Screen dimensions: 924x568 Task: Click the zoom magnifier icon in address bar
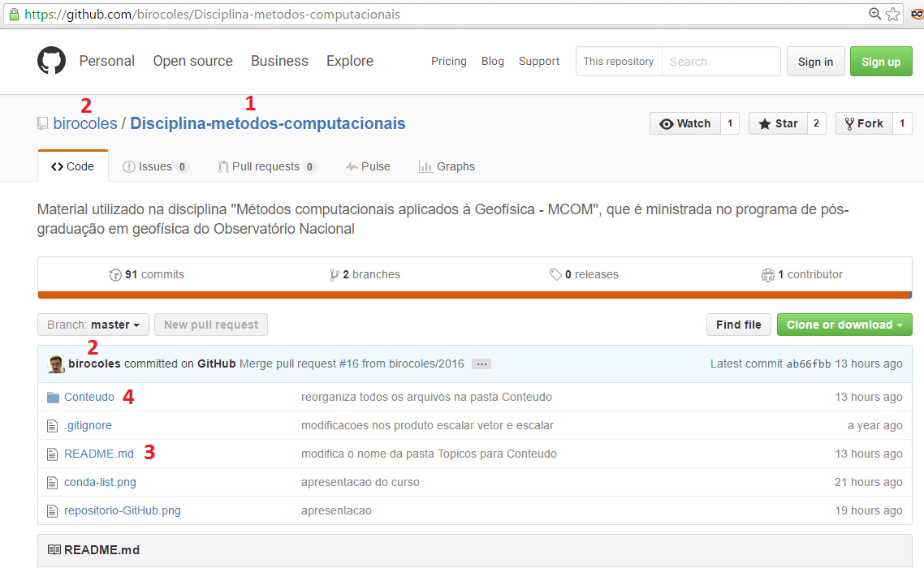point(874,14)
